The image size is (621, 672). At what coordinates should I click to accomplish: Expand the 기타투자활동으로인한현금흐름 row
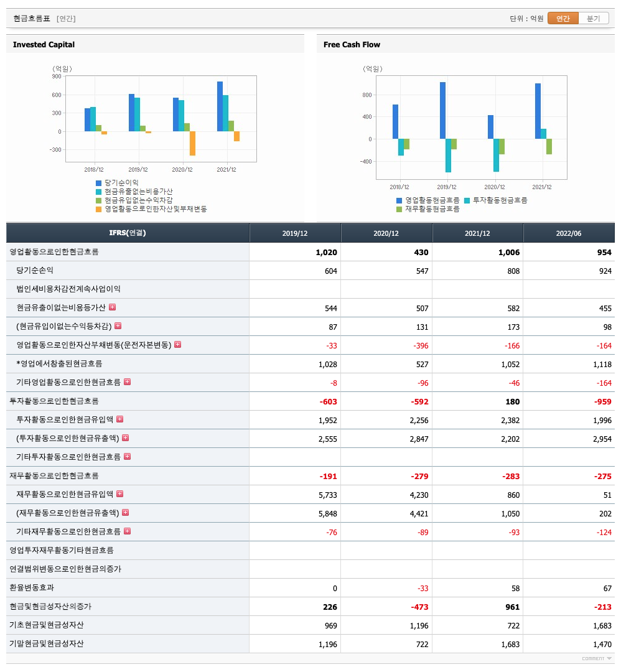coord(128,457)
